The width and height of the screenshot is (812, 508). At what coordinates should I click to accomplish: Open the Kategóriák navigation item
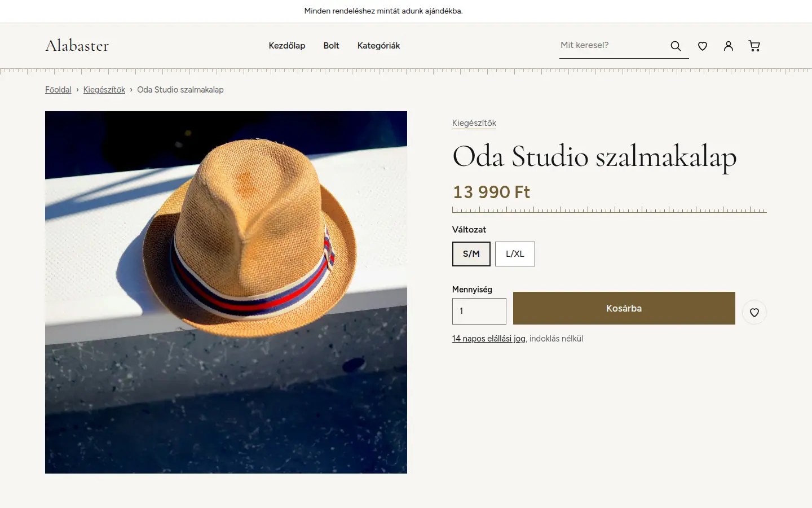[379, 46]
